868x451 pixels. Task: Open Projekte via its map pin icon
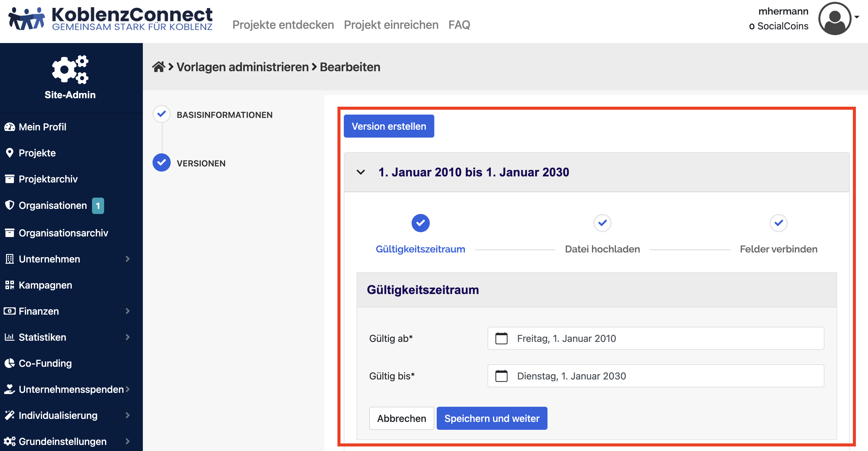click(x=9, y=153)
